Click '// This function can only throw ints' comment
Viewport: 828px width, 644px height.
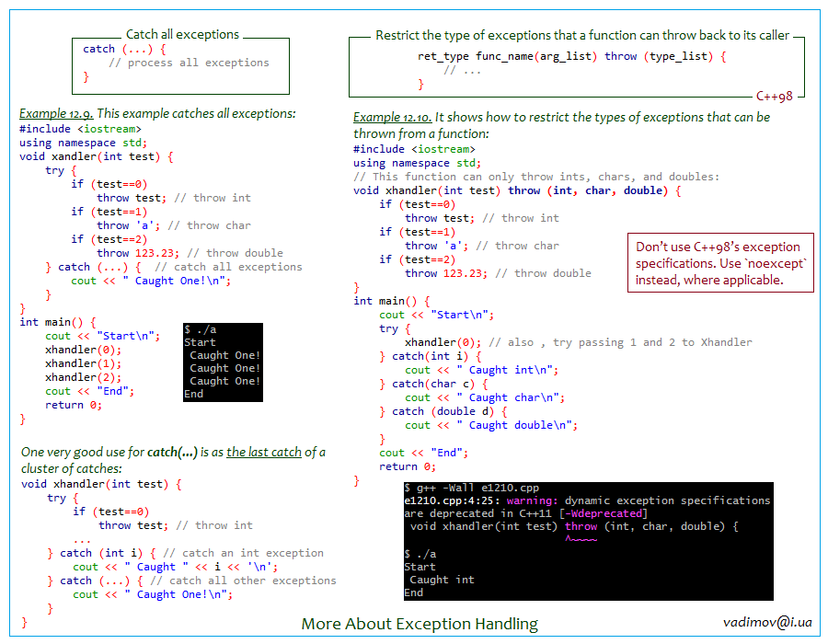point(536,177)
